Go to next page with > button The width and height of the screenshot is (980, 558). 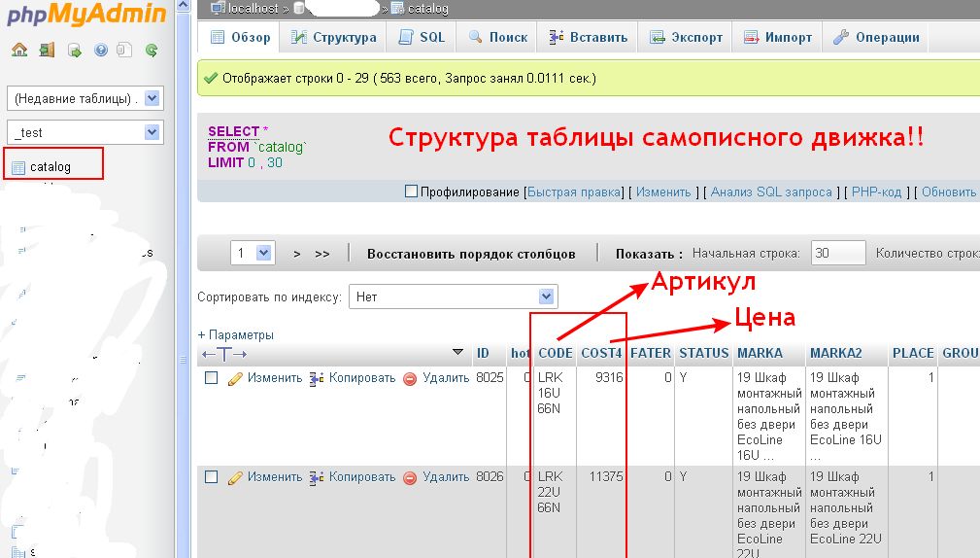[297, 254]
